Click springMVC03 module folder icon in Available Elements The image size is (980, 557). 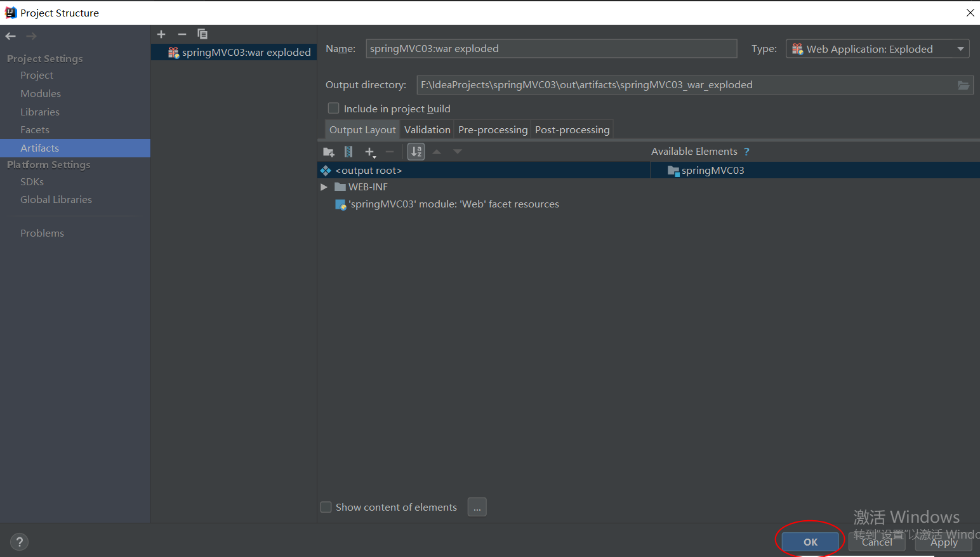tap(673, 171)
